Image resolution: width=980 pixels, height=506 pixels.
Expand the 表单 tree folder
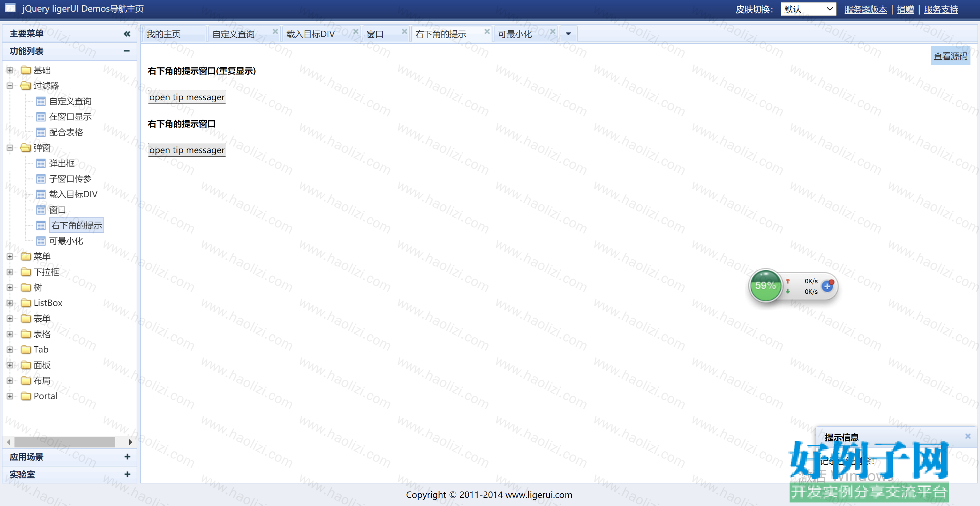pyautogui.click(x=10, y=319)
